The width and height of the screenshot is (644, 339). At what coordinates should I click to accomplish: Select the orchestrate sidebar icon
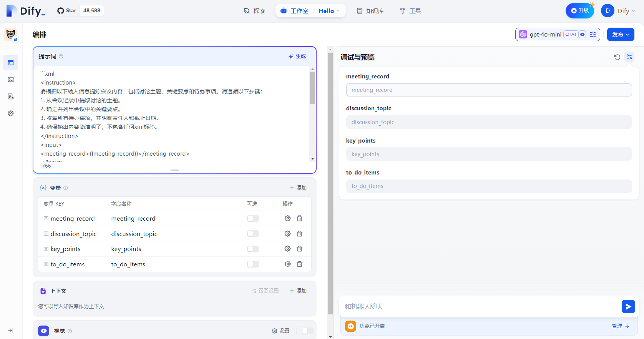[x=11, y=63]
